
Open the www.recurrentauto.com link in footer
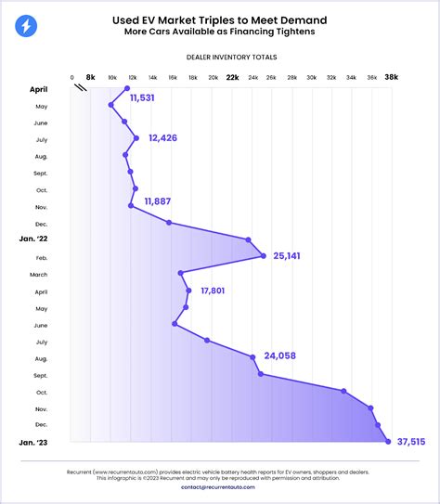(x=125, y=472)
